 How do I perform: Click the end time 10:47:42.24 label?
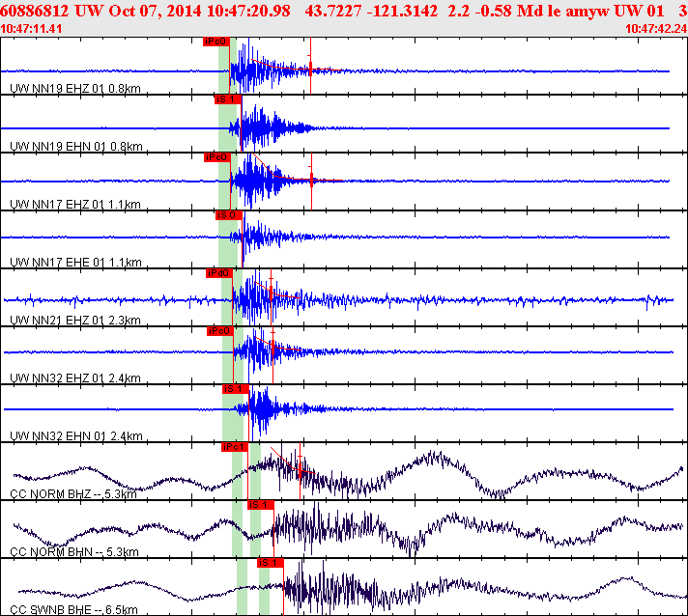pos(655,29)
